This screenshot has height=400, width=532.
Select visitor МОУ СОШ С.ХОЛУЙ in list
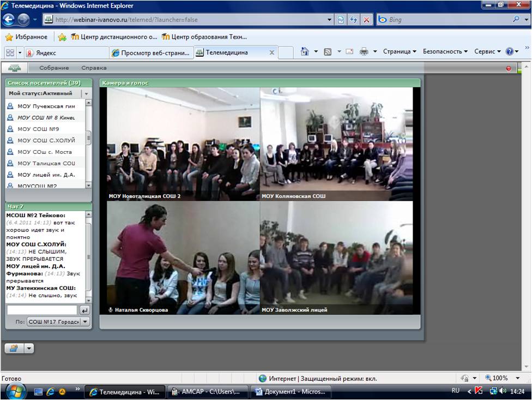[45, 140]
